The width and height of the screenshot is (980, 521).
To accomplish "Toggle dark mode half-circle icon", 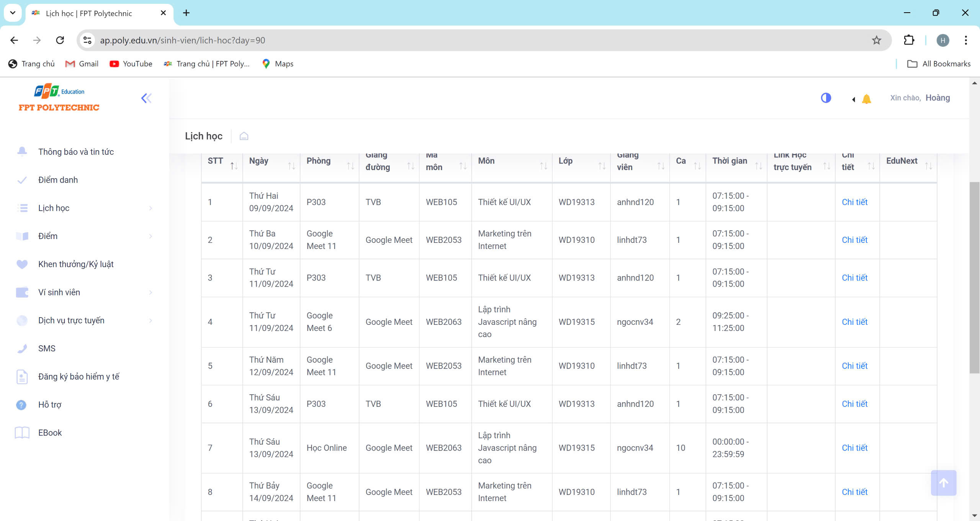I will click(826, 98).
